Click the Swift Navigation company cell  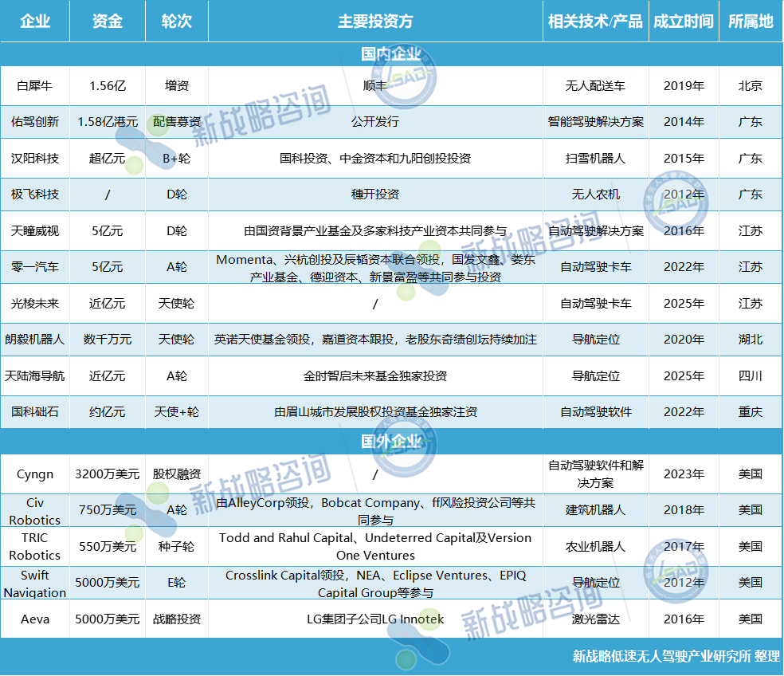pyautogui.click(x=34, y=584)
